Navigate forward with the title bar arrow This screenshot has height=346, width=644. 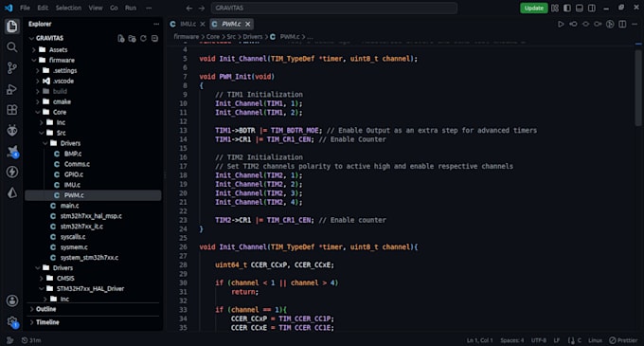pos(202,9)
